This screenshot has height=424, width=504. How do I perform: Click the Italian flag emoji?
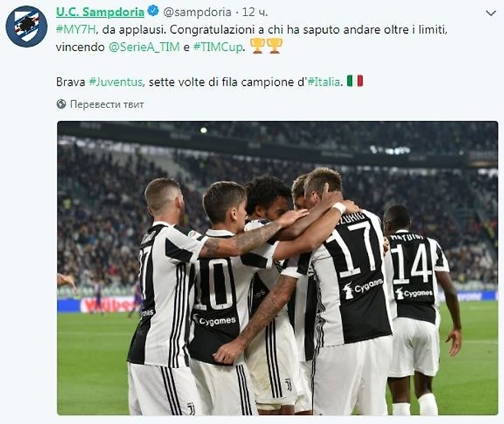coord(355,81)
